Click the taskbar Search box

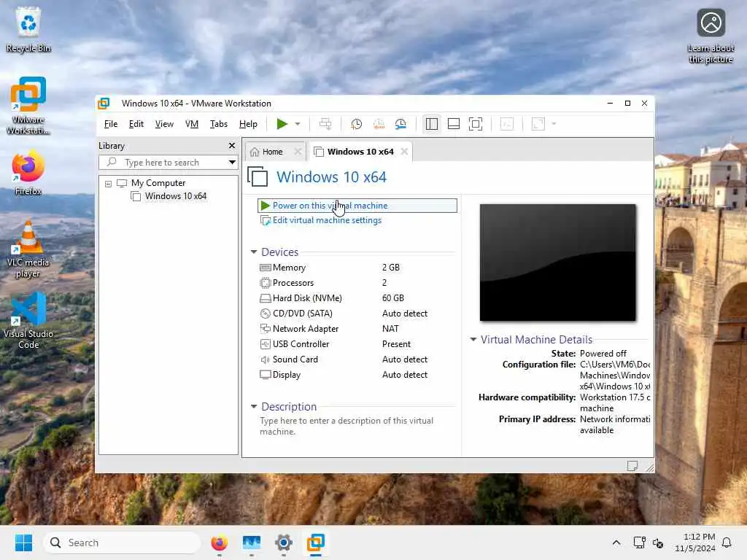click(123, 542)
